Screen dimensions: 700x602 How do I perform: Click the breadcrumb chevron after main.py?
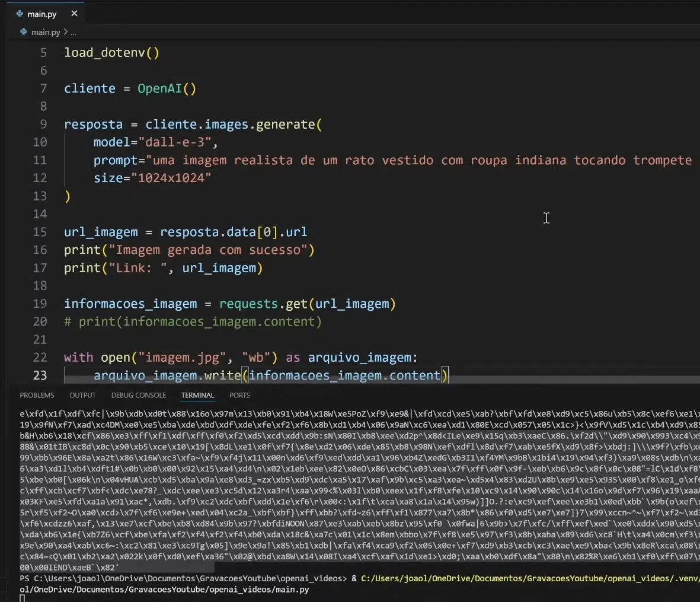(x=65, y=32)
